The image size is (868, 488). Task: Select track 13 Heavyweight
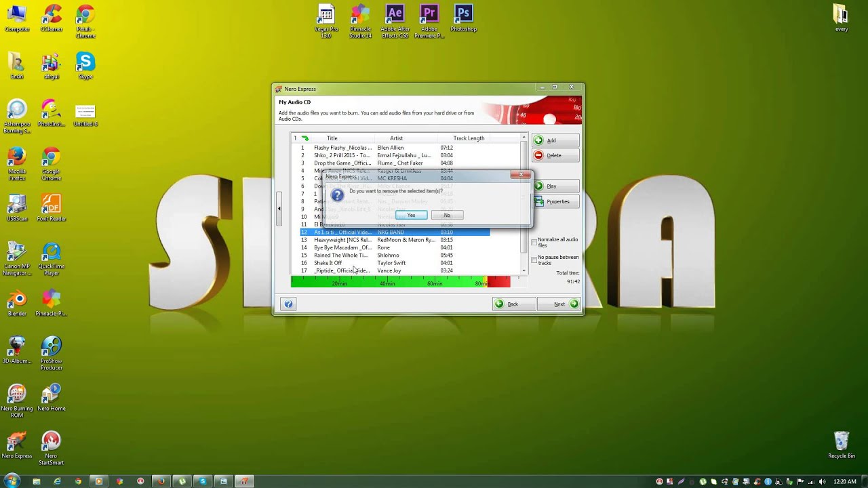click(x=395, y=240)
